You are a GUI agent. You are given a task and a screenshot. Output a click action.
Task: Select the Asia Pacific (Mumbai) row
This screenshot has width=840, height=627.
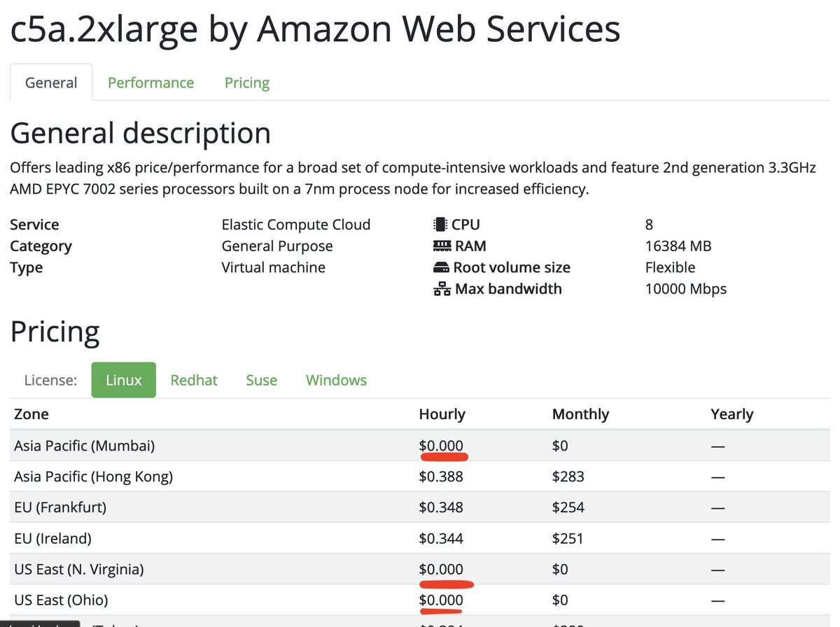tap(420, 446)
